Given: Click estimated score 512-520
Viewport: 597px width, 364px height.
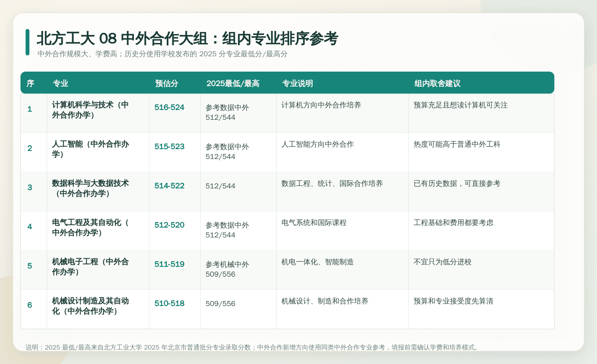Looking at the screenshot, I should click(x=169, y=225).
